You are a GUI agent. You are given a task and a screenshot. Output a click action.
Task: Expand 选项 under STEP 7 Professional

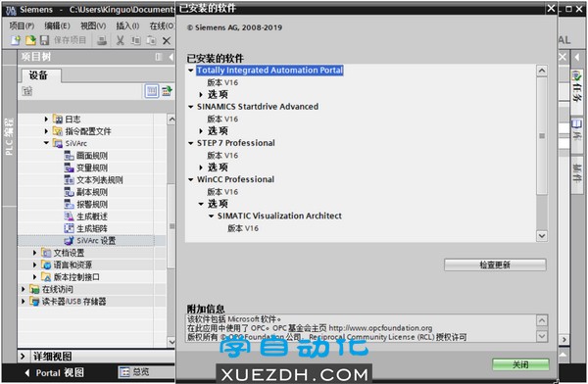(x=201, y=168)
